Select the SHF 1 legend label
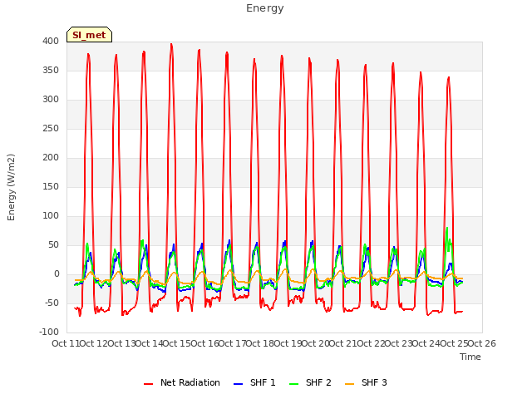The height and width of the screenshot is (399, 532). (263, 382)
